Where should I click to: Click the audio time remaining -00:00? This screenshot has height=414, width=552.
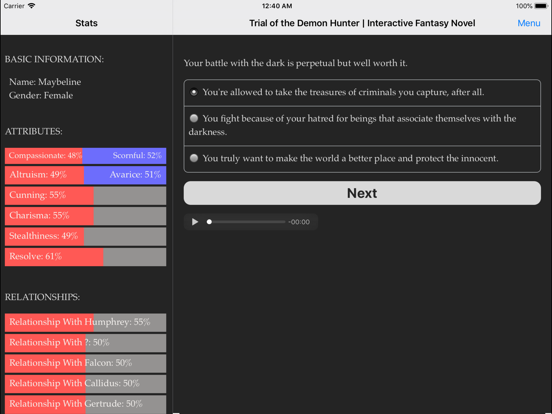(x=299, y=222)
